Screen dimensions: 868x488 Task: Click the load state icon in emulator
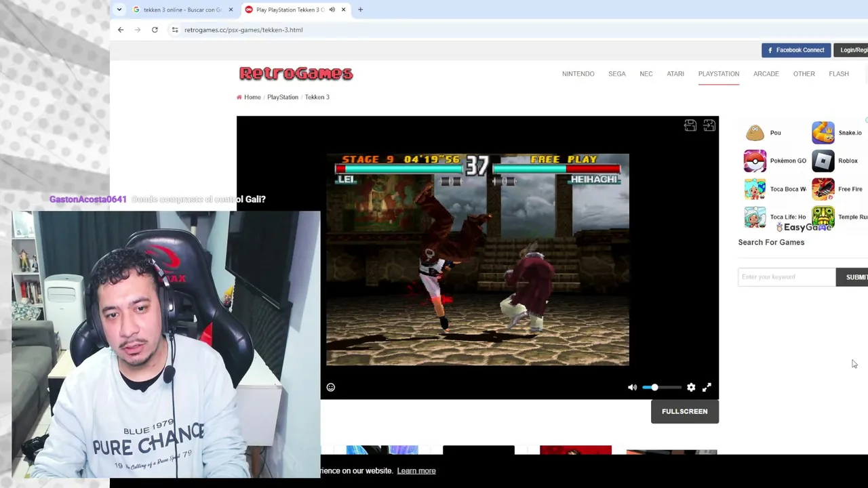709,125
